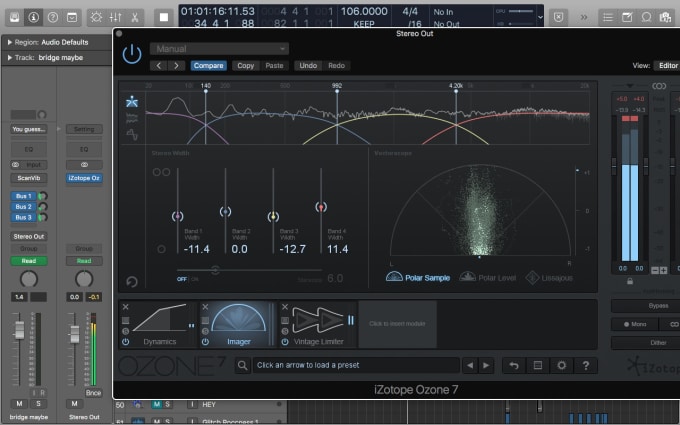
Task: Remove the Vintage Limiter module with X
Action: tap(285, 307)
